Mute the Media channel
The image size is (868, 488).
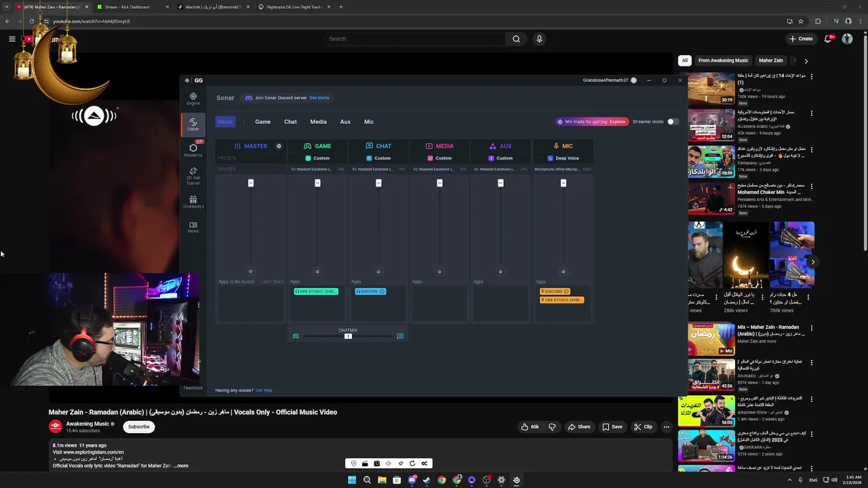click(x=439, y=272)
